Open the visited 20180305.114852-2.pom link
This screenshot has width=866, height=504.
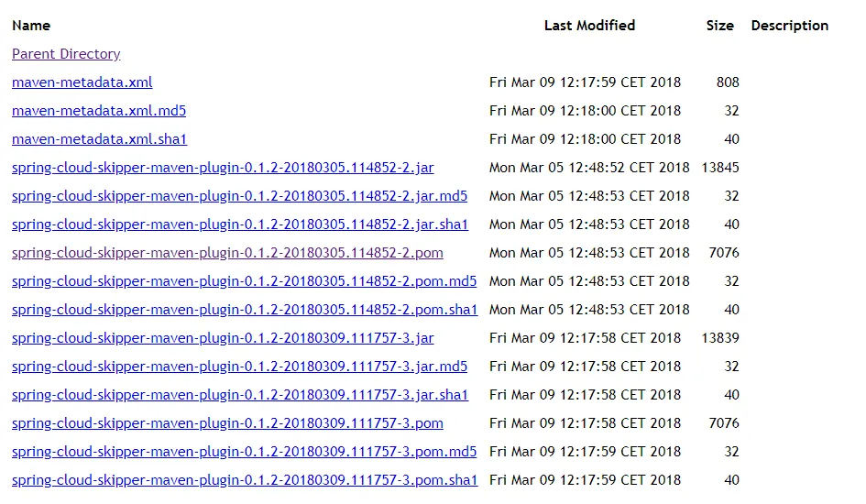click(x=227, y=253)
